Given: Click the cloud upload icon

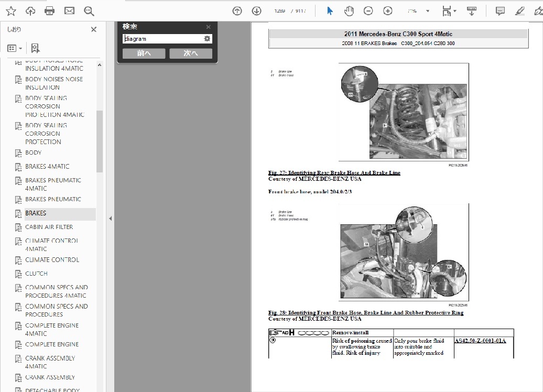Looking at the screenshot, I should 30,11.
